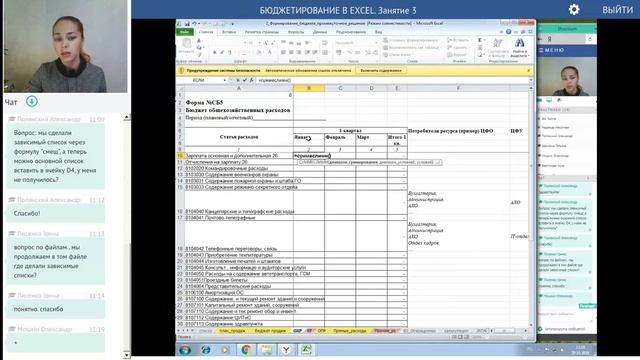Image resolution: width=640 pixels, height=360 pixels.
Task: Open Chrome from the taskbar
Action: 246,350
